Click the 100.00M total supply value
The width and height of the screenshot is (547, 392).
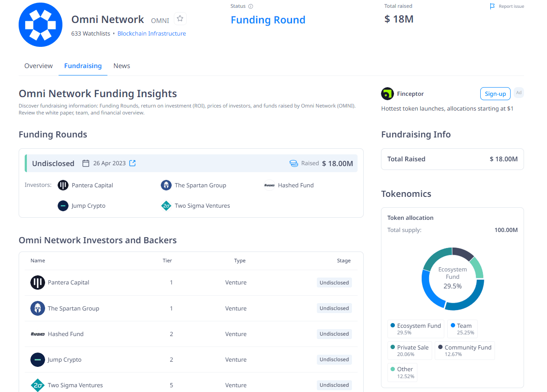click(x=506, y=230)
